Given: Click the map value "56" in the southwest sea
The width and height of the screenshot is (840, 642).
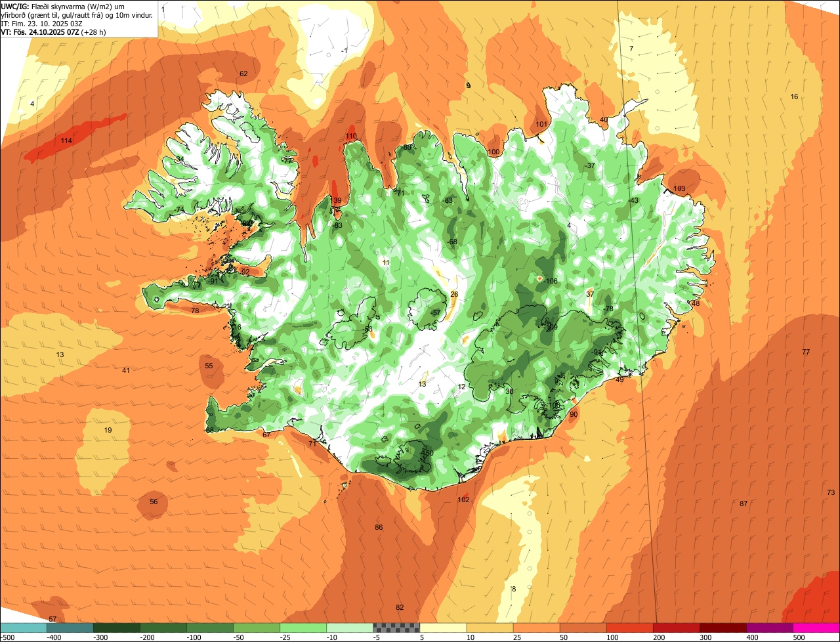Looking at the screenshot, I should (154, 502).
